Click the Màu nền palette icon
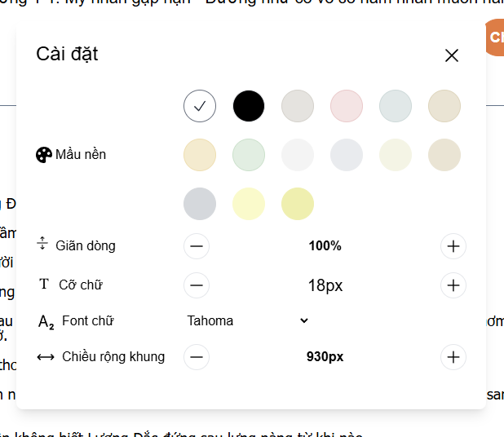This screenshot has height=437, width=504. pos(44,155)
